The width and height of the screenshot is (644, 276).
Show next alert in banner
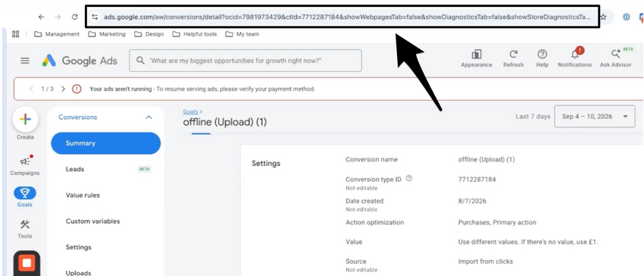(63, 89)
